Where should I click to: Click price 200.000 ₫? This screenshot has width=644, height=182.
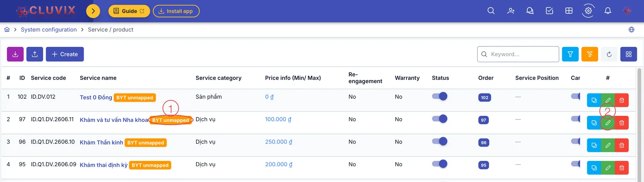click(279, 165)
